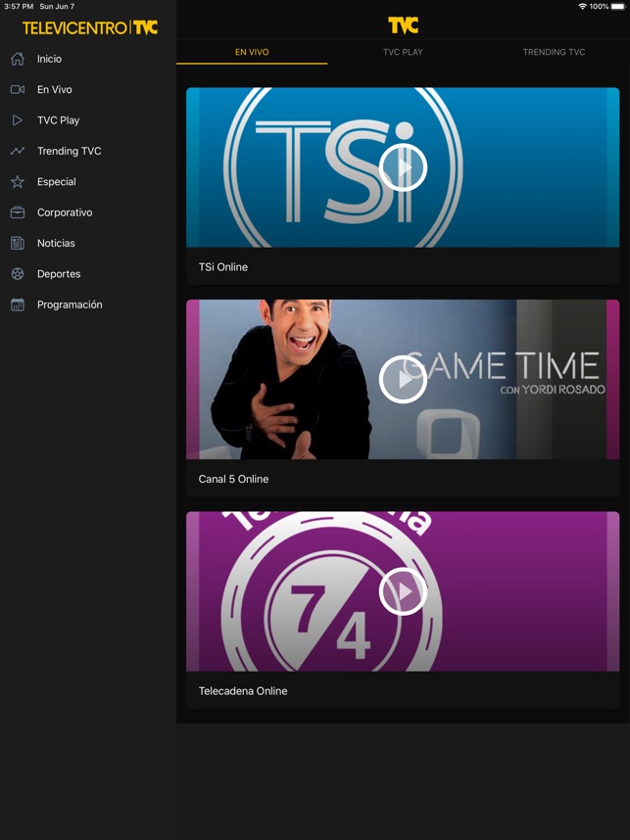Open the TSi channel thumbnail
The height and width of the screenshot is (840, 630).
tap(404, 167)
